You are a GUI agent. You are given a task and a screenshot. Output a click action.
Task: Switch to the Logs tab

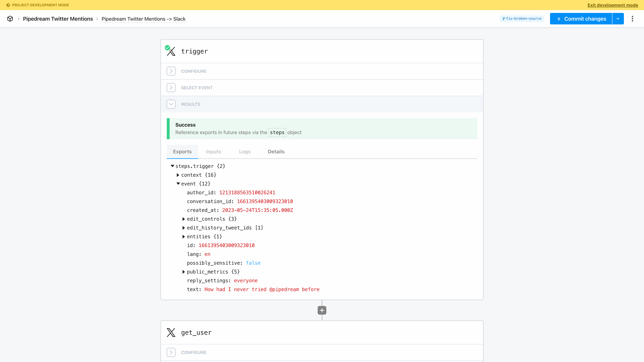tap(245, 152)
